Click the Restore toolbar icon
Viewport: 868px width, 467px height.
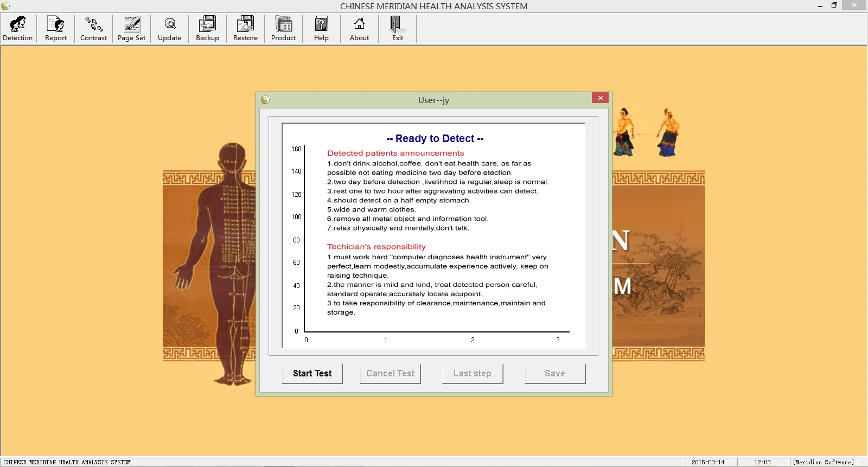[x=245, y=29]
